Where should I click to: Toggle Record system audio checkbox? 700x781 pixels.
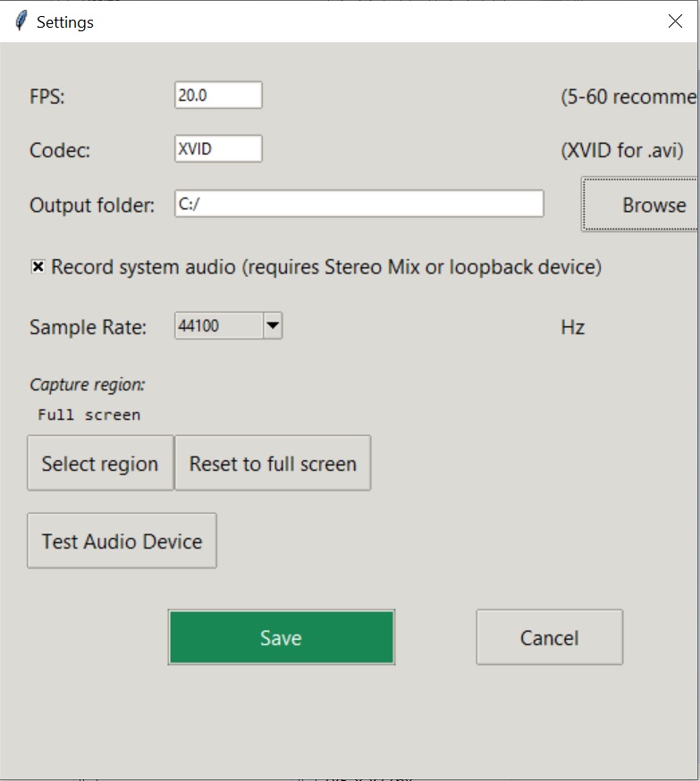(38, 267)
